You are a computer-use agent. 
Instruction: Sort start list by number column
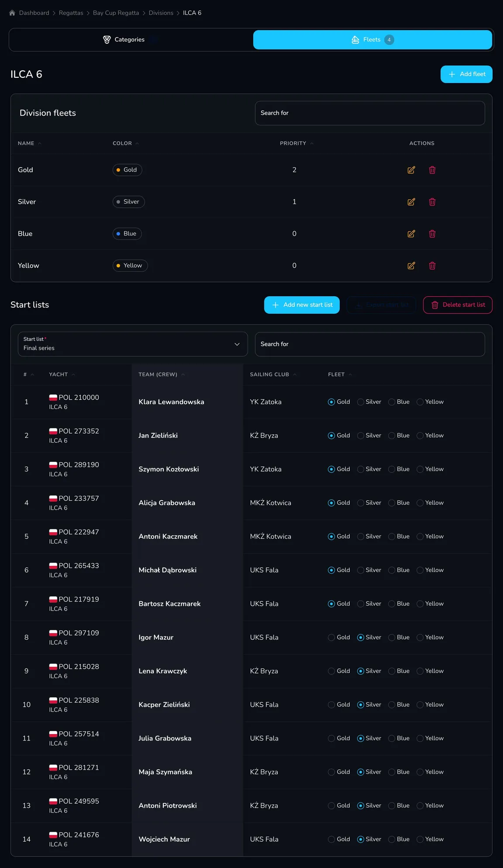click(x=29, y=374)
